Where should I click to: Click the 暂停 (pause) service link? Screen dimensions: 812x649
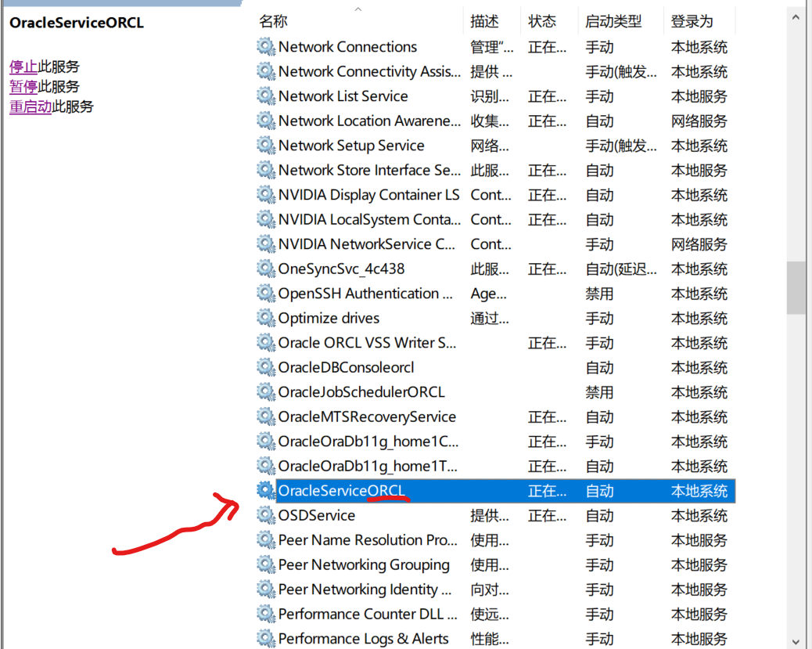pos(23,87)
